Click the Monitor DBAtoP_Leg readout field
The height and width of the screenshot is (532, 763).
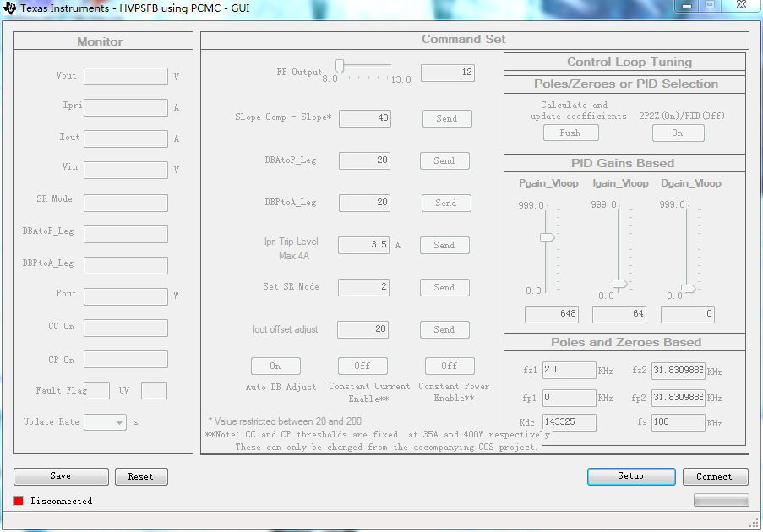click(126, 234)
